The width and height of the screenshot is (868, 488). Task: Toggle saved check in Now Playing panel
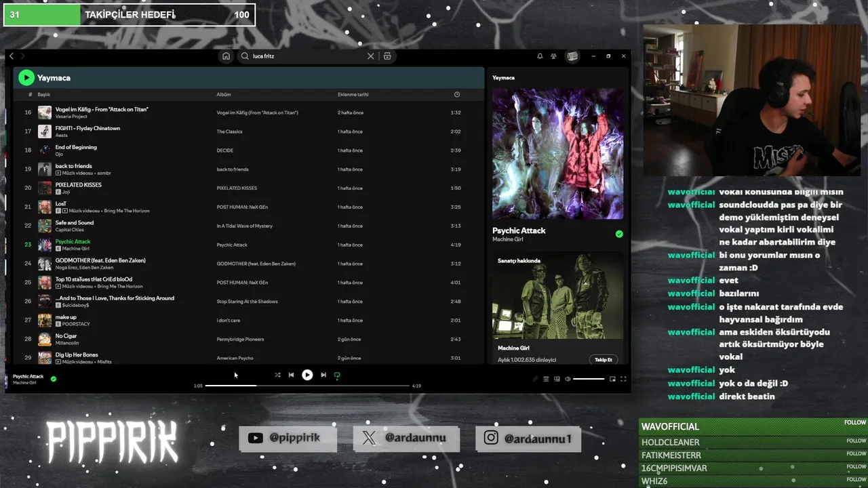click(619, 234)
